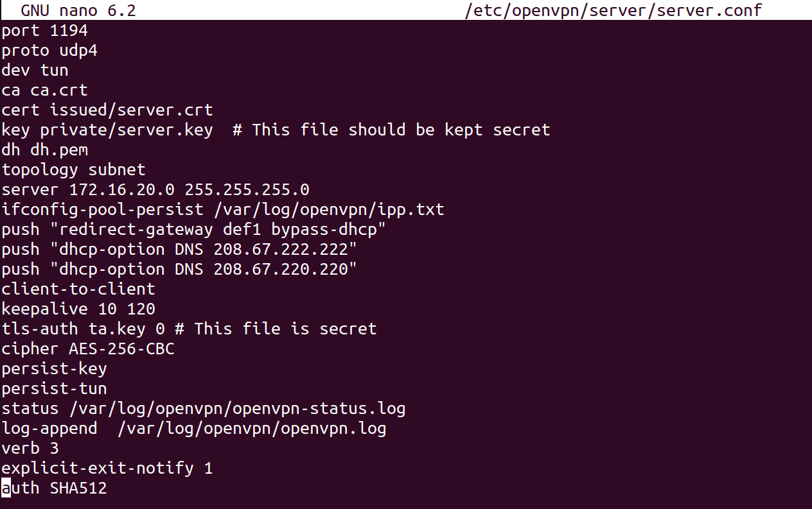Click the 'cipher AES-256-CBC' line
Image resolution: width=812 pixels, height=509 pixels.
(87, 349)
